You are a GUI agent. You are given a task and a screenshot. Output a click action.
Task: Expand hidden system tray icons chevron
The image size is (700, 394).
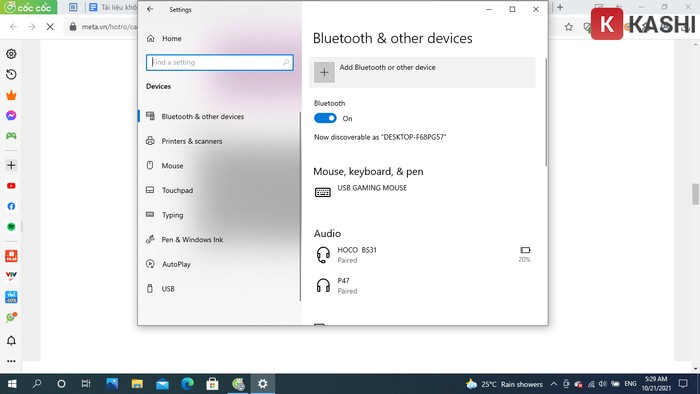[x=554, y=384]
